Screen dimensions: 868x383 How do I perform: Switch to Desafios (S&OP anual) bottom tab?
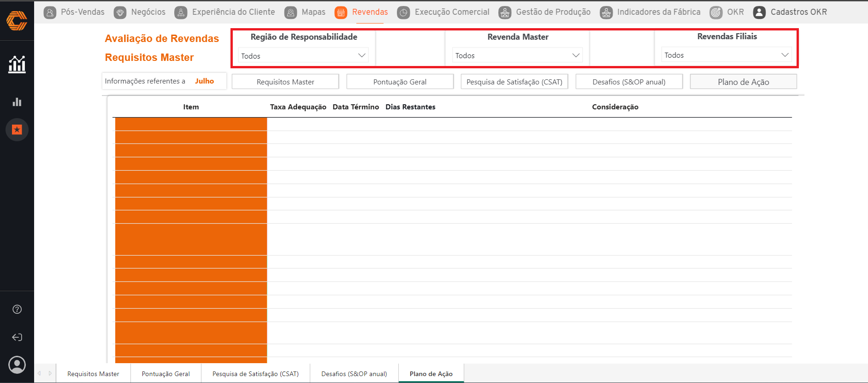tap(354, 374)
